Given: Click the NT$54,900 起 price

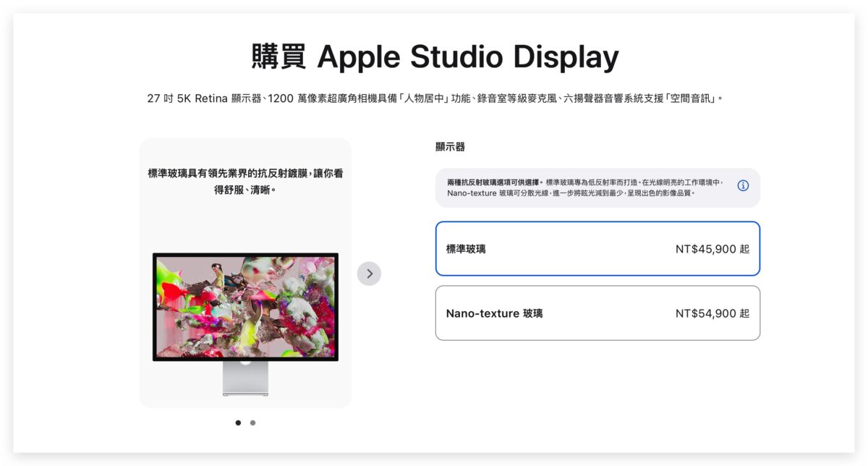Looking at the screenshot, I should [712, 313].
